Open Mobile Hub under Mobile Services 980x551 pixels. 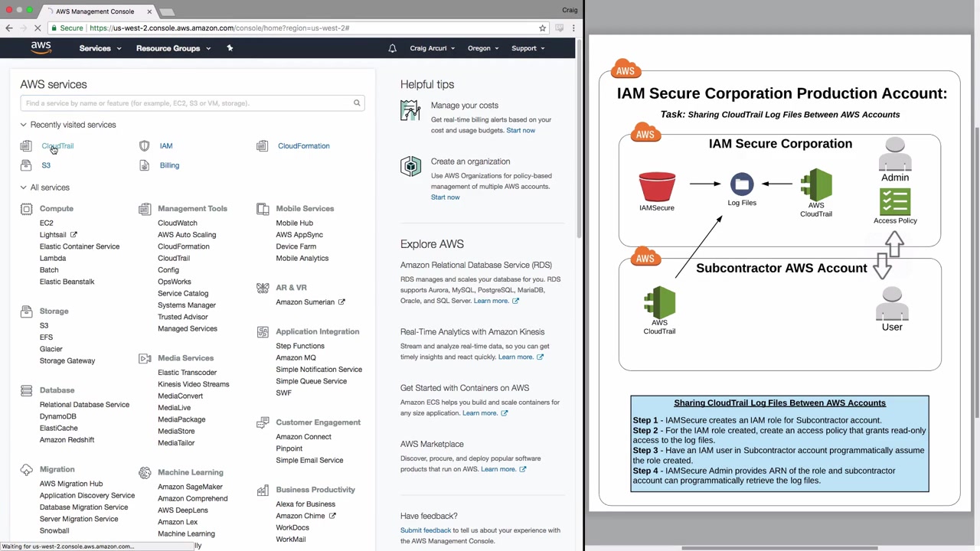point(295,223)
